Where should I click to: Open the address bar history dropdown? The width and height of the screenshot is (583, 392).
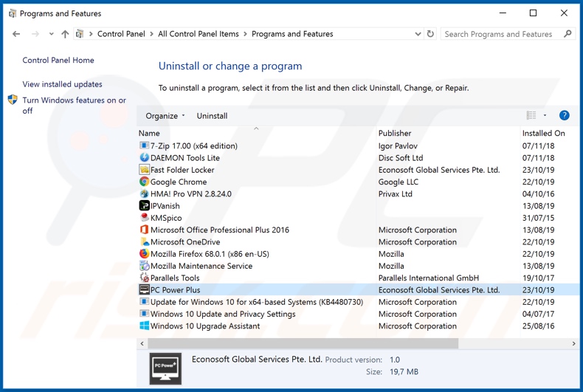tap(418, 34)
